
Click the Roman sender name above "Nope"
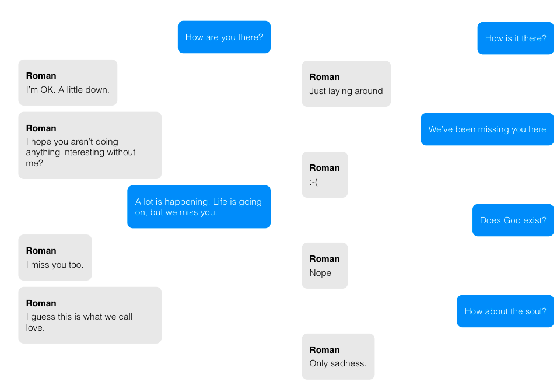pyautogui.click(x=324, y=259)
